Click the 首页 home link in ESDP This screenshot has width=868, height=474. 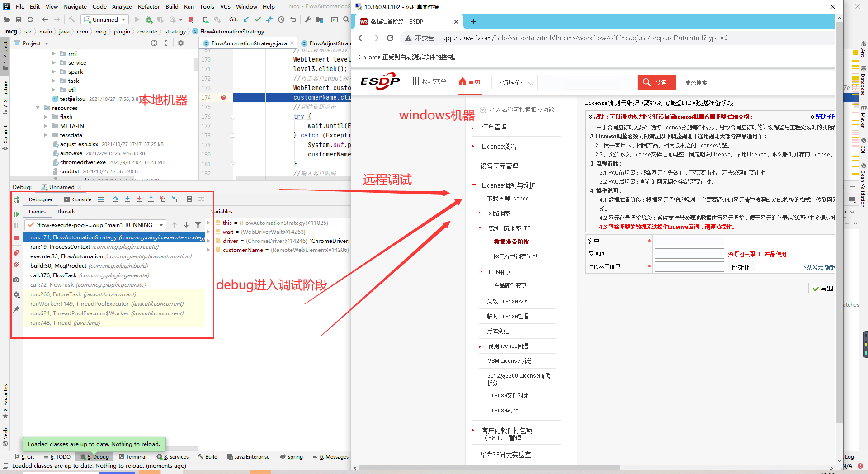point(470,81)
